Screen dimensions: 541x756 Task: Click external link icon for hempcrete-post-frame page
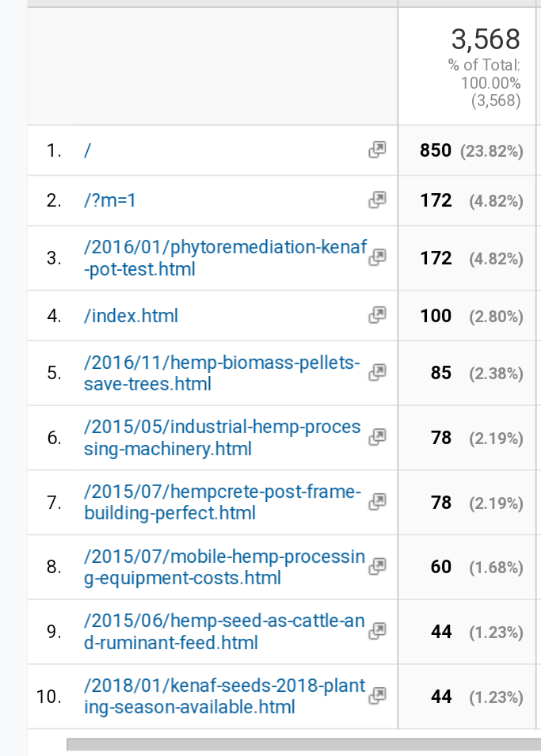377,502
